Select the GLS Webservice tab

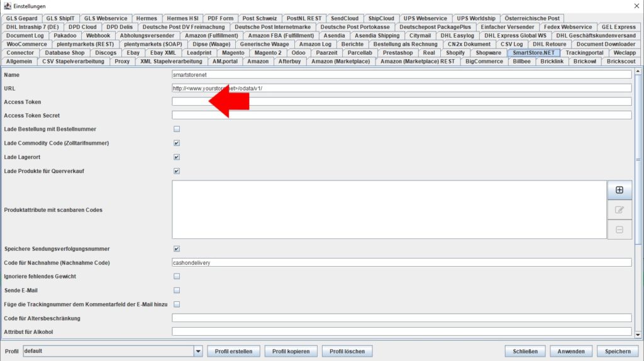[x=106, y=18]
